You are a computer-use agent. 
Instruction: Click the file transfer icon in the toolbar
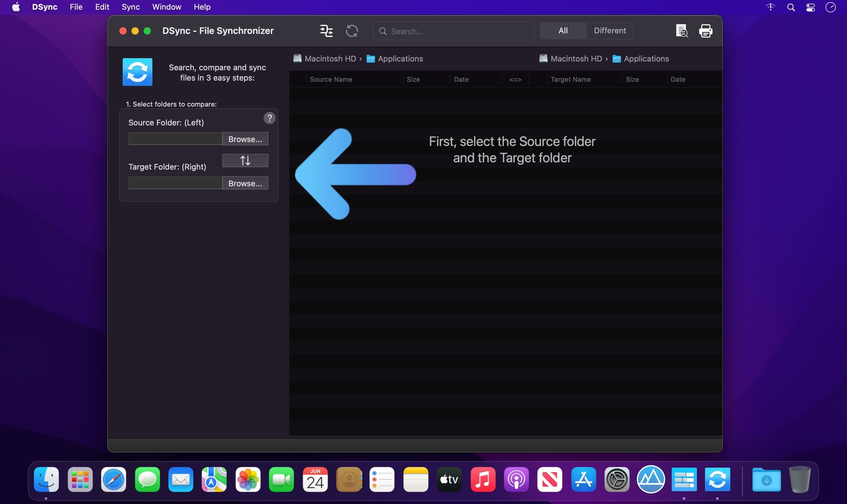pyautogui.click(x=326, y=31)
